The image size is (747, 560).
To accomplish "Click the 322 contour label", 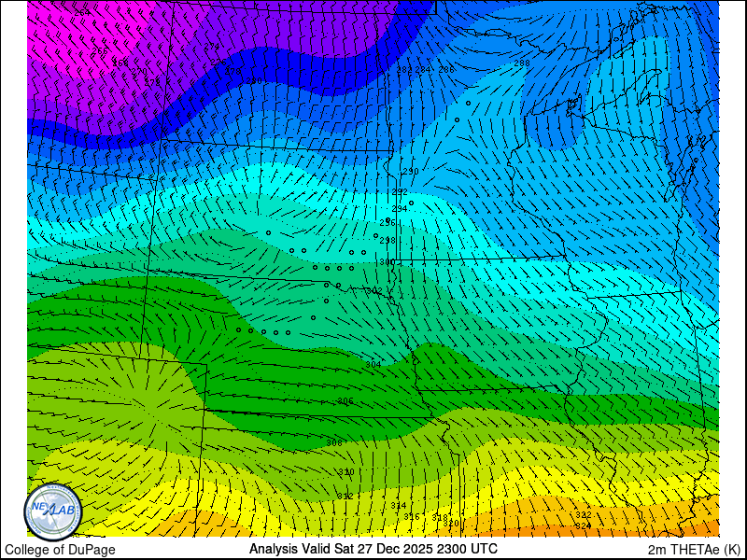I will 583,515.
